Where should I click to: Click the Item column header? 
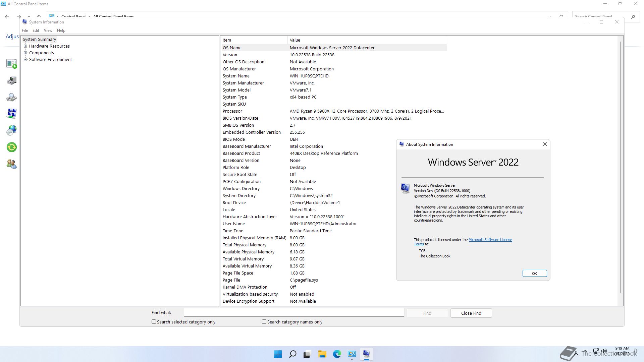(254, 40)
